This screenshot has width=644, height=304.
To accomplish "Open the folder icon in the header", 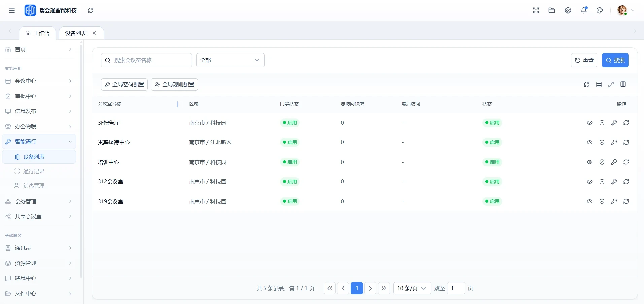I will coord(552,10).
